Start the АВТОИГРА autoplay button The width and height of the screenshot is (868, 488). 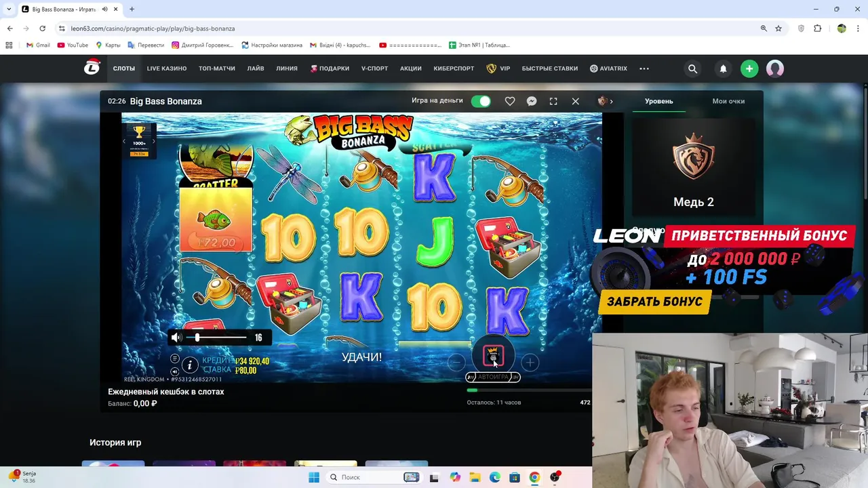click(493, 377)
